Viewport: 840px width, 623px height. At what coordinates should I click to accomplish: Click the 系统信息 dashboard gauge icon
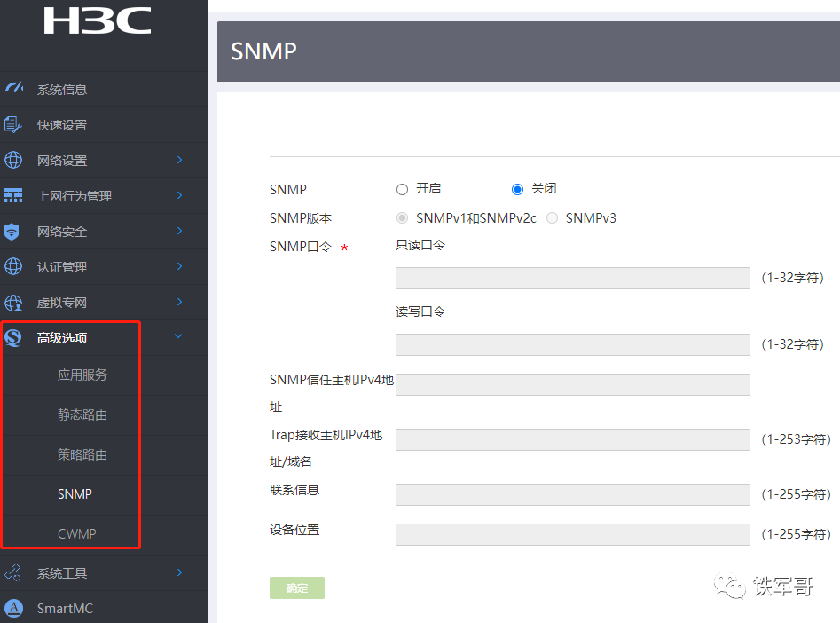[x=13, y=89]
